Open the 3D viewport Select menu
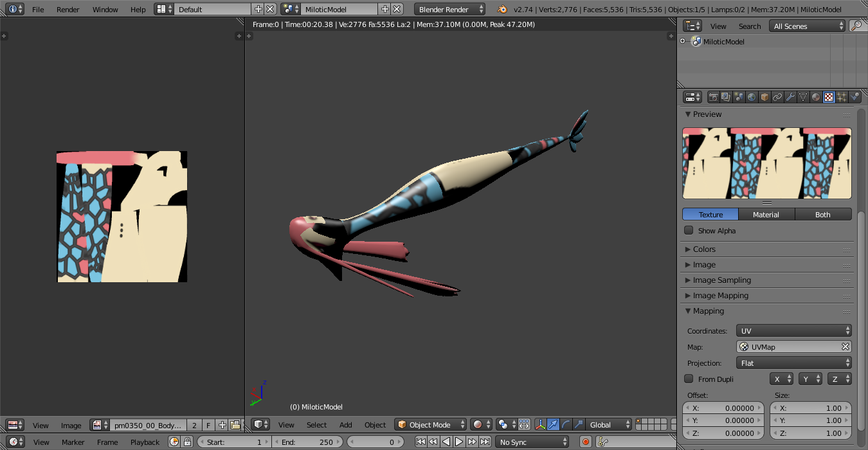The height and width of the screenshot is (450, 868). pos(316,424)
